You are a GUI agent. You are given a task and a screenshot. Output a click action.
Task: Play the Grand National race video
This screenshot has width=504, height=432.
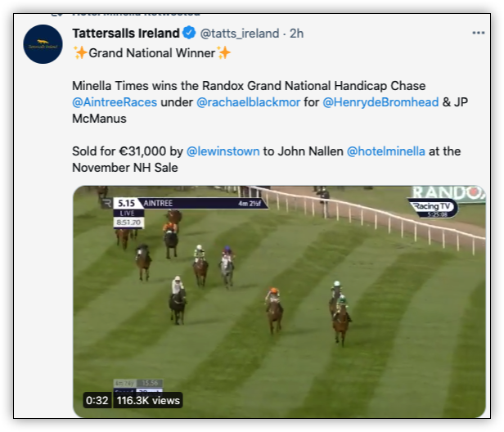279,301
